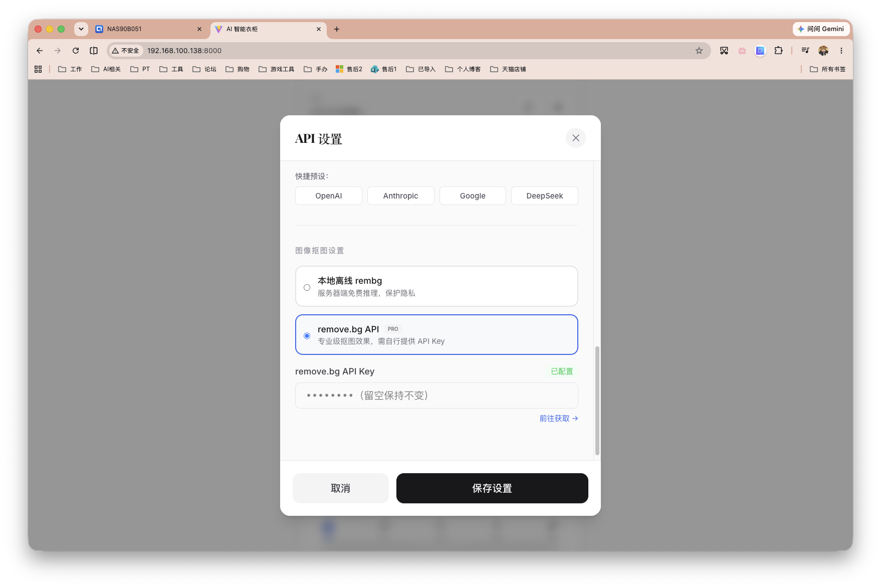The width and height of the screenshot is (881, 588).
Task: Open the 论坛 bookmark folder
Action: tap(204, 69)
